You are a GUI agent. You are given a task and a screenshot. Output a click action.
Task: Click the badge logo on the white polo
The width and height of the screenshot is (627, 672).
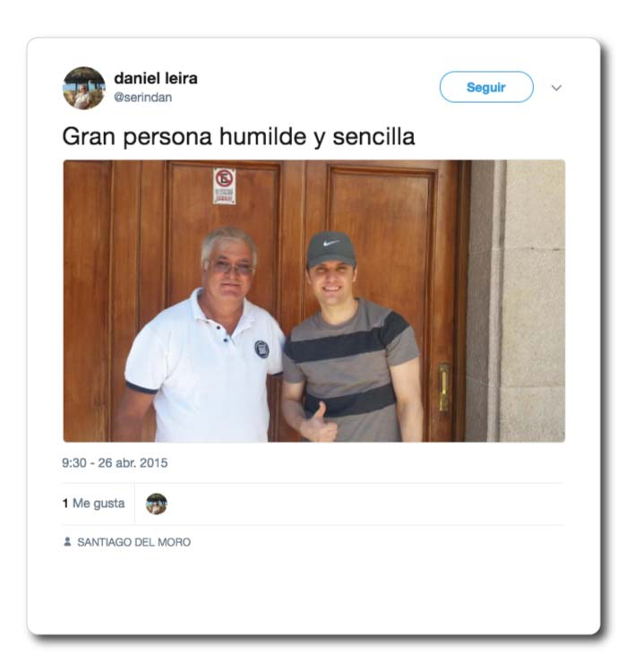coord(262,349)
